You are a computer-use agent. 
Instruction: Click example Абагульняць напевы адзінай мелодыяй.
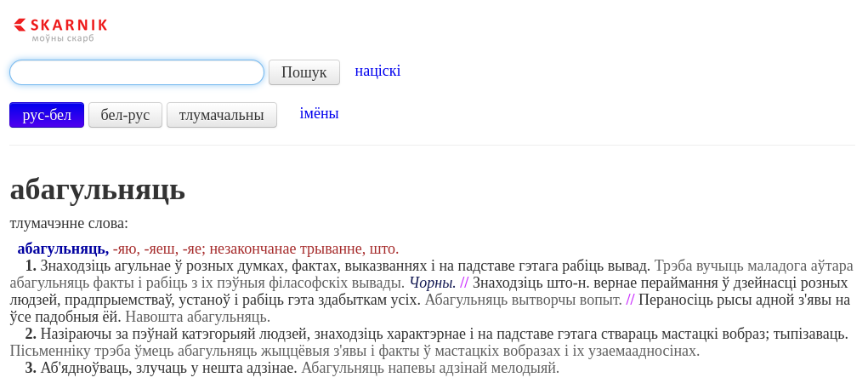tap(430, 368)
